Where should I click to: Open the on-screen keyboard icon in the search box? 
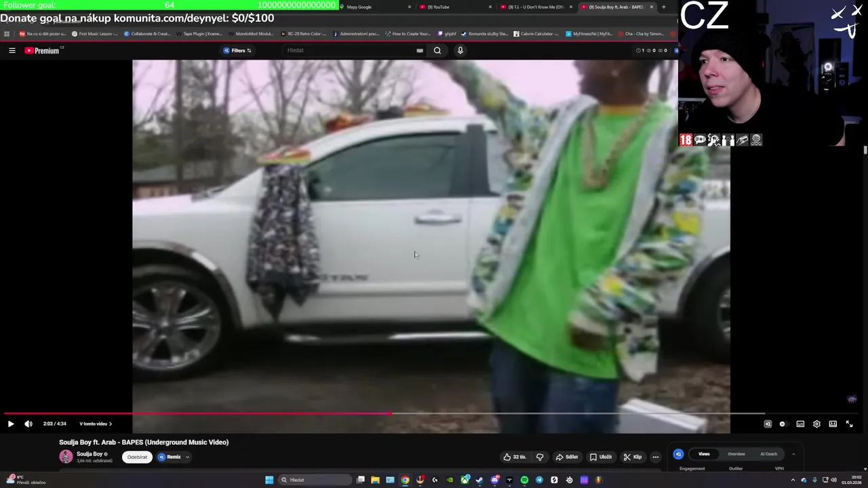[420, 50]
